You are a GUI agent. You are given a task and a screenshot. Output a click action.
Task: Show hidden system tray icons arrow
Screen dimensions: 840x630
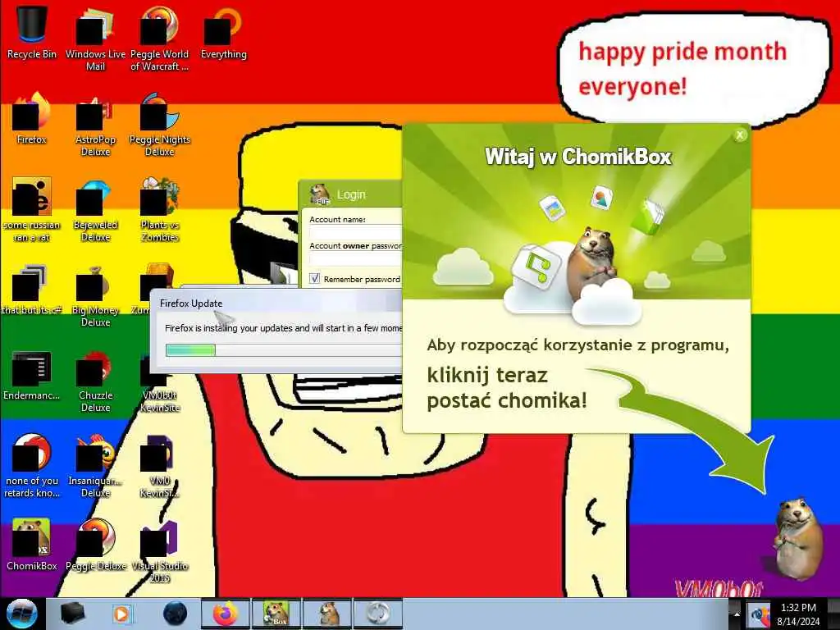(x=736, y=614)
